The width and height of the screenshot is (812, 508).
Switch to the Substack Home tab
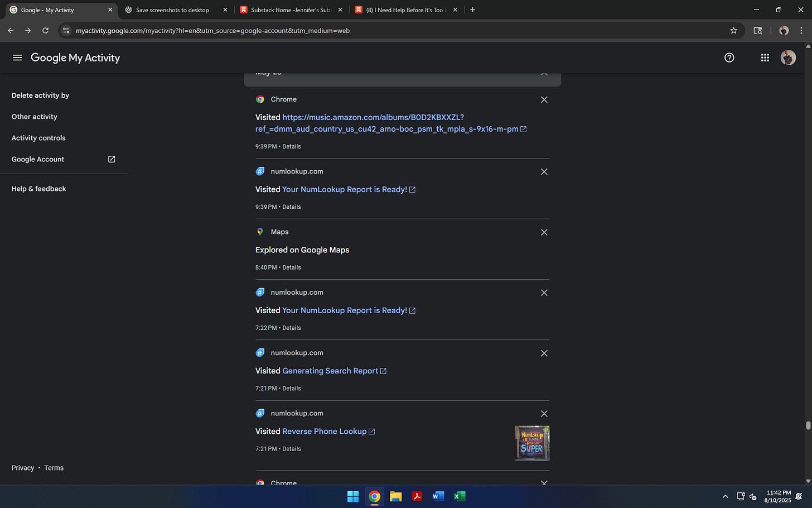pos(290,10)
